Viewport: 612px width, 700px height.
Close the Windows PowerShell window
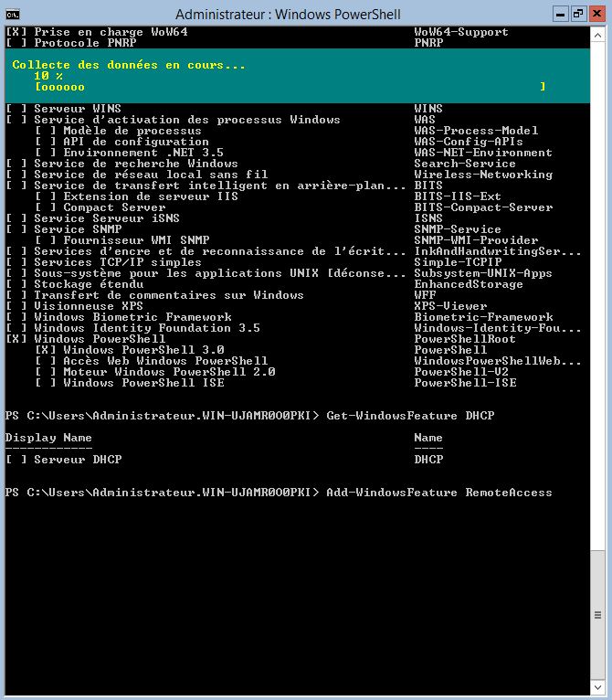point(596,14)
